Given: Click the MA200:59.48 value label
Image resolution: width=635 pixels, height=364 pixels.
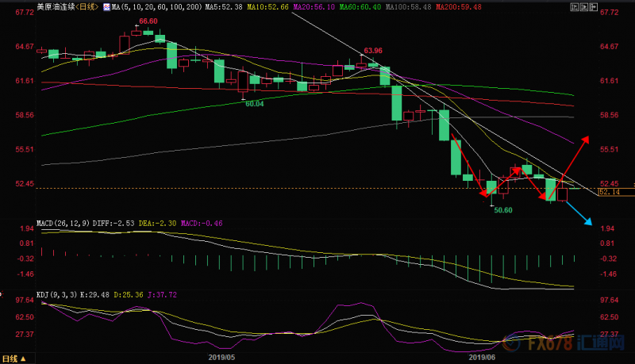Looking at the screenshot, I should click(459, 7).
